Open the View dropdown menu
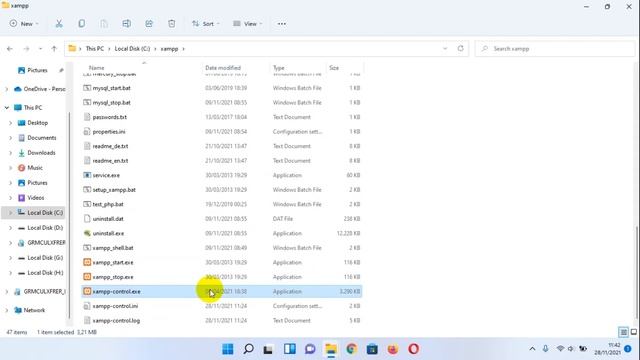Image resolution: width=640 pixels, height=360 pixels. (247, 24)
